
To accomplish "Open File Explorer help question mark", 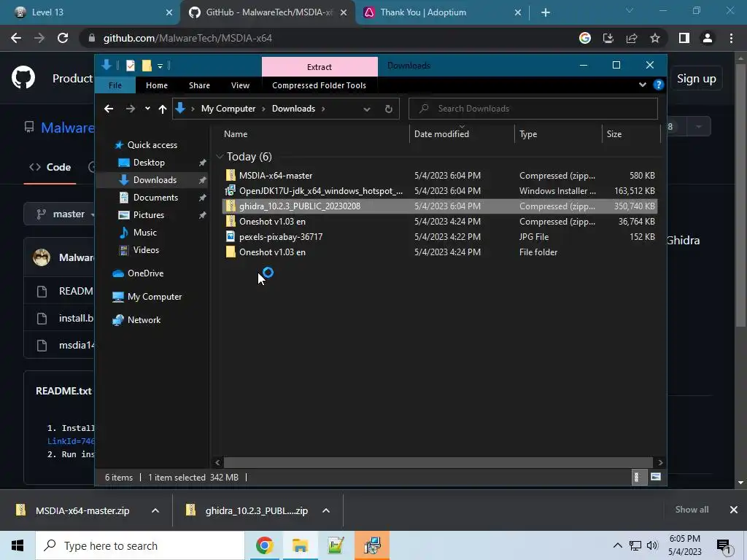I will coord(659,85).
